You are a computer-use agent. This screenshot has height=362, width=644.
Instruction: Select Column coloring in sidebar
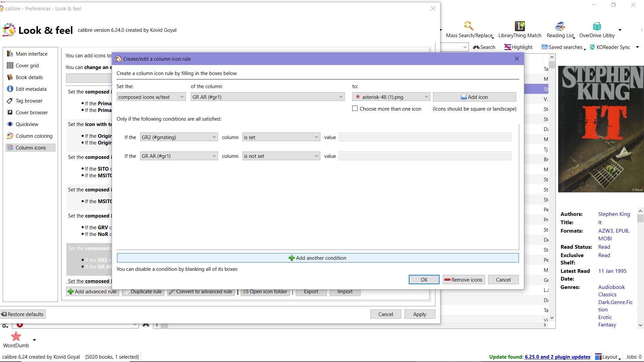[x=34, y=136]
